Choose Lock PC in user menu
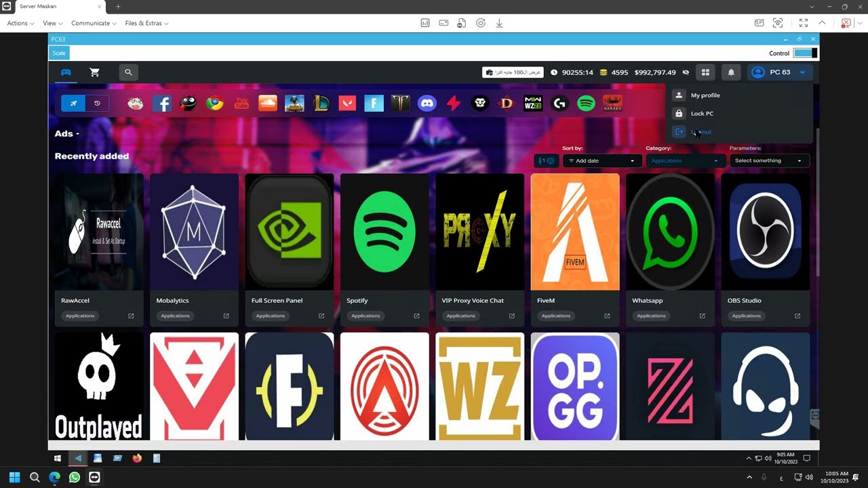 (x=702, y=114)
